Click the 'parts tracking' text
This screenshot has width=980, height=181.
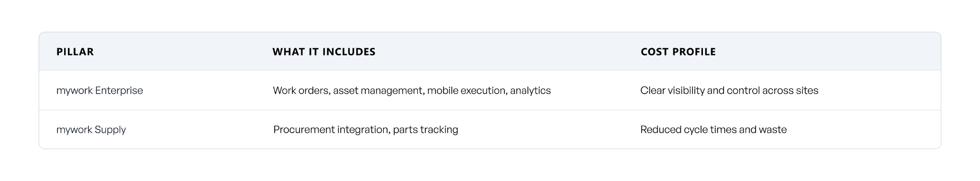click(425, 129)
